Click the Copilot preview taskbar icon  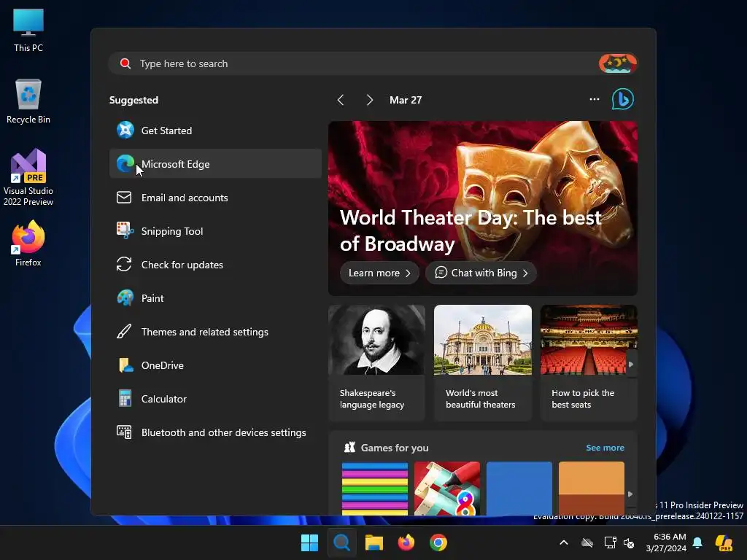point(724,542)
